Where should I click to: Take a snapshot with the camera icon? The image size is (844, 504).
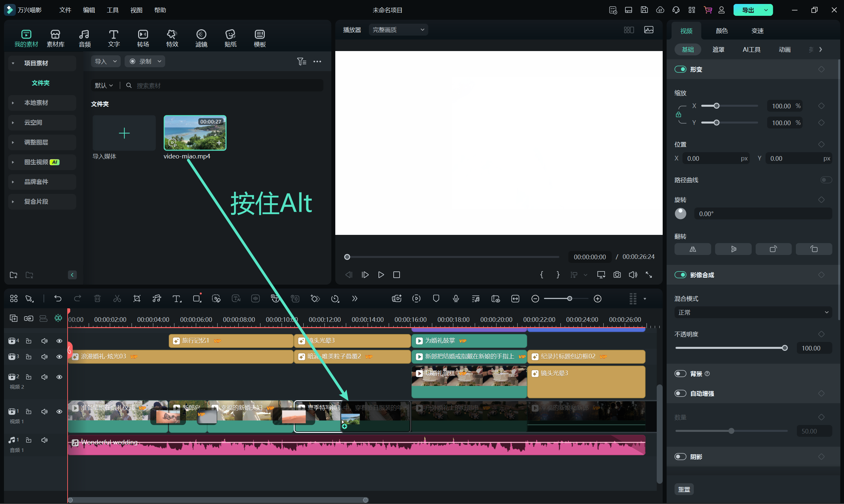(x=617, y=275)
